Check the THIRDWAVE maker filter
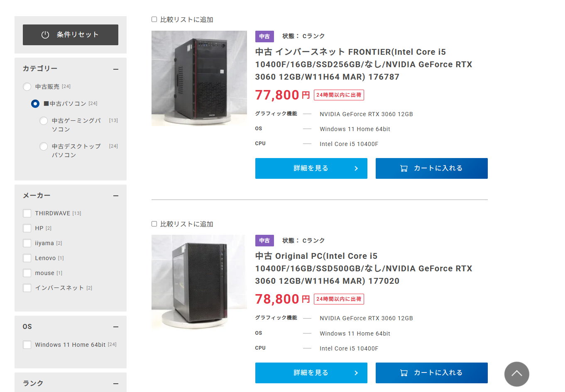 27,213
